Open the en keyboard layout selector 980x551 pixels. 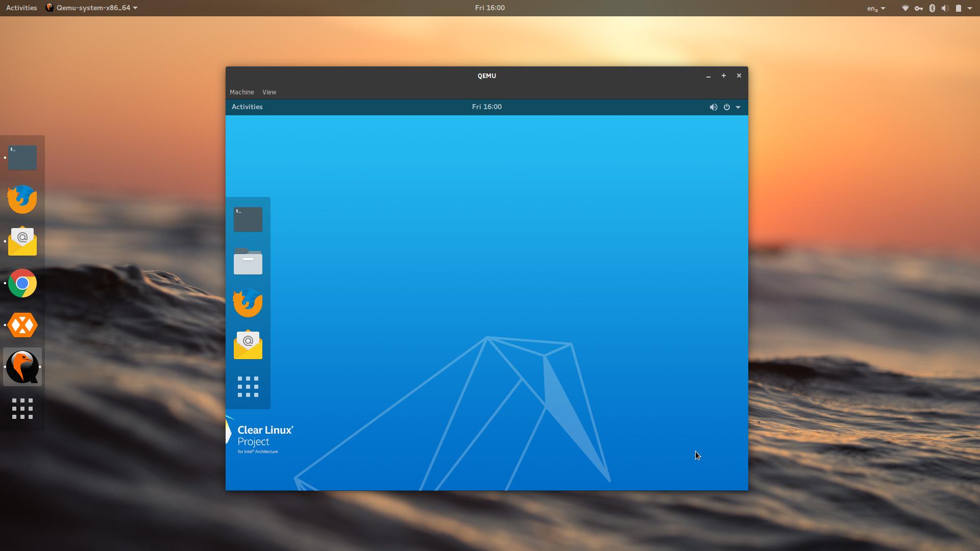click(876, 8)
